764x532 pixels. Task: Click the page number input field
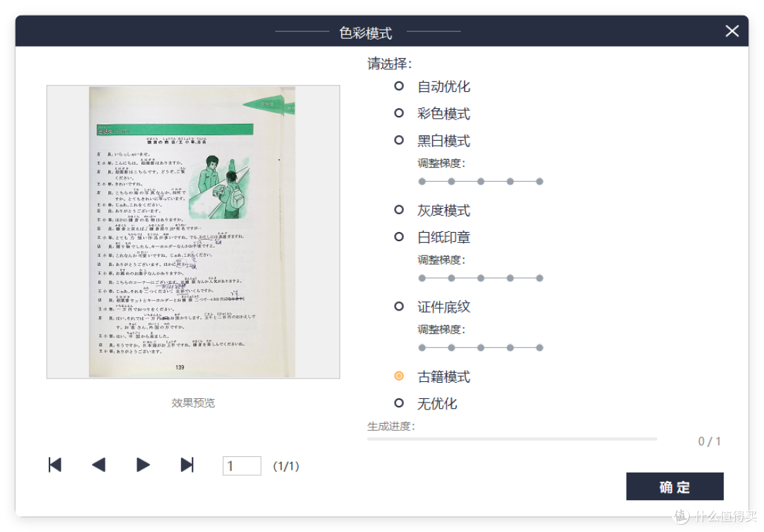pos(242,466)
